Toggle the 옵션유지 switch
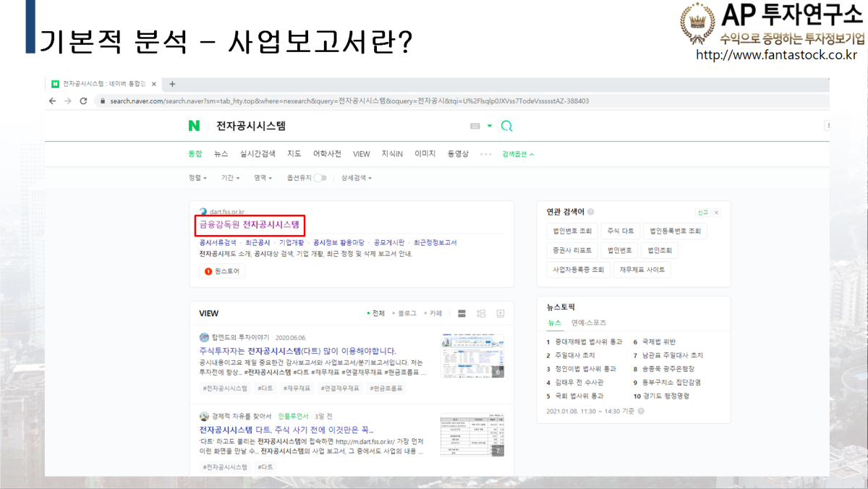The image size is (868, 489). click(320, 178)
